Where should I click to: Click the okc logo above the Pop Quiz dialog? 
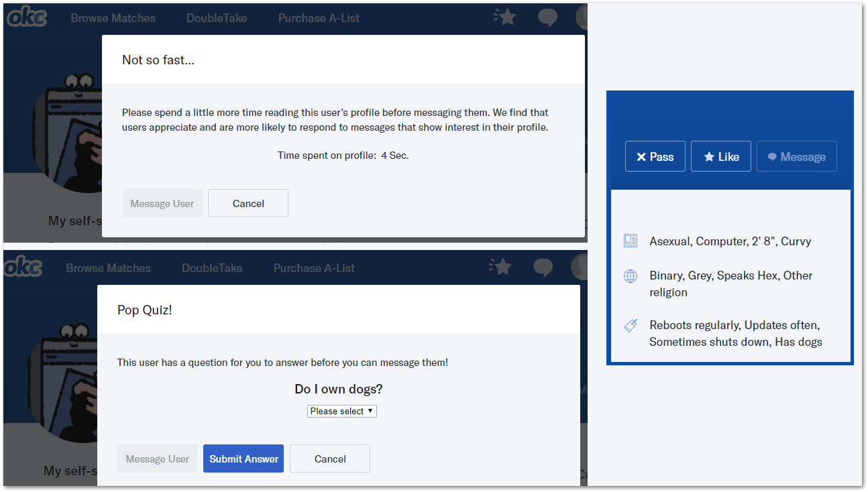(x=23, y=267)
